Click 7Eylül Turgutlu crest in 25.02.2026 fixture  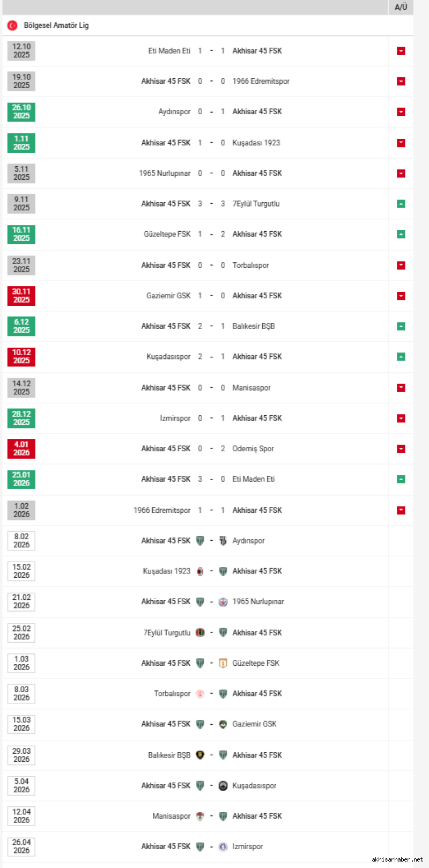coord(200,632)
